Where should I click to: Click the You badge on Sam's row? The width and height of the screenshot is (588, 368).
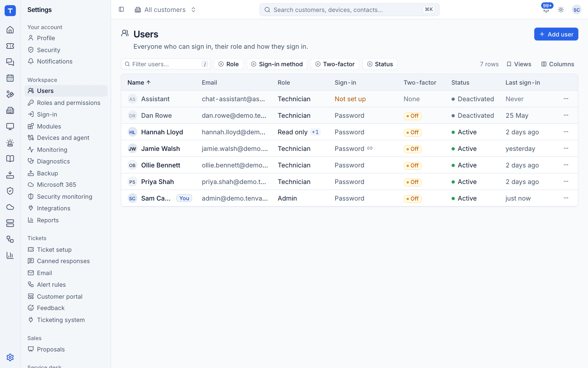184,198
